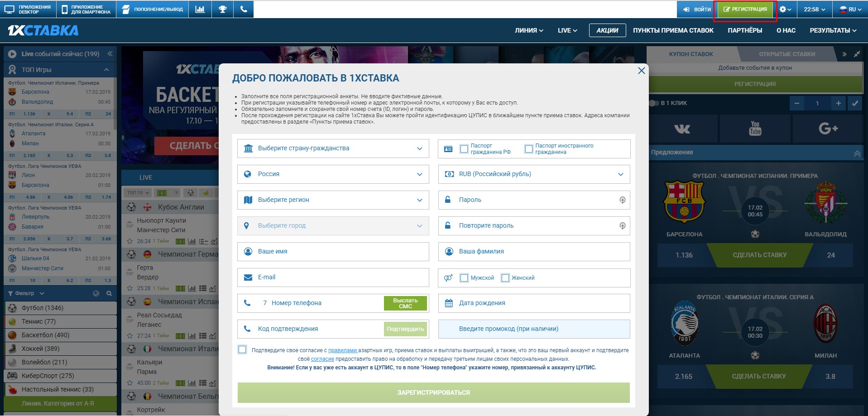
Task: Switch to the Открытые ставки tab
Action: [786, 54]
